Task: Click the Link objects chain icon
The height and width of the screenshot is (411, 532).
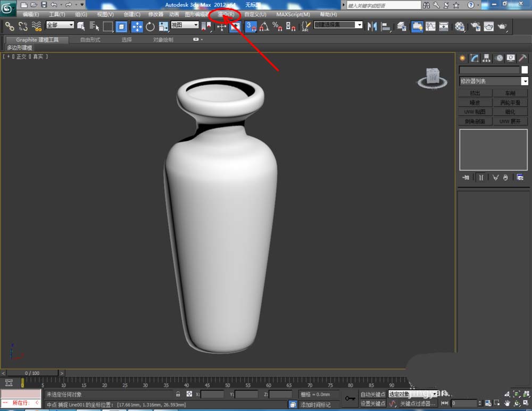Action: [10, 26]
